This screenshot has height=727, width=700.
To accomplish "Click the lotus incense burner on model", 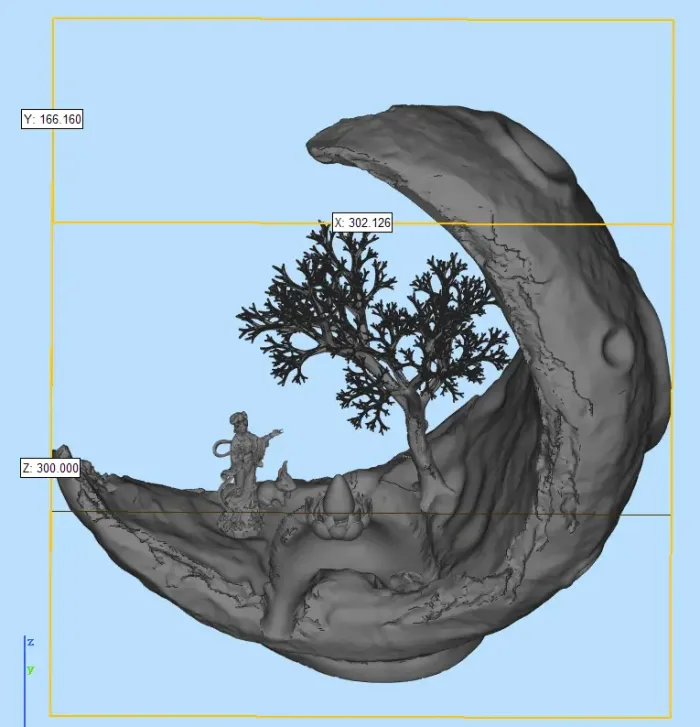I will pos(341,507).
